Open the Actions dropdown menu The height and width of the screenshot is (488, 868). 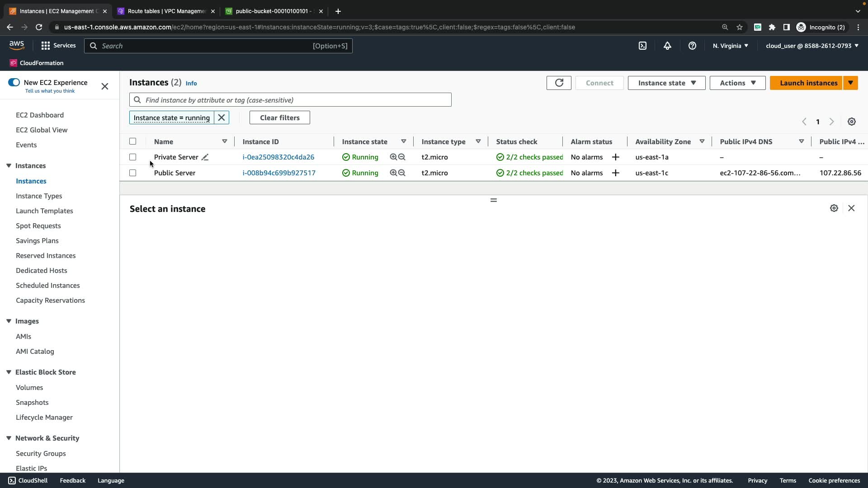[737, 83]
